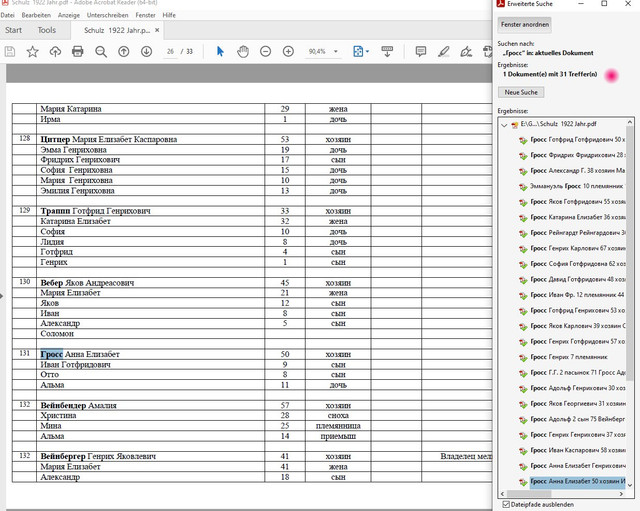Toggle the Dateipfade ausblenden checkbox
Screen dimensions: 640x511
point(506,504)
